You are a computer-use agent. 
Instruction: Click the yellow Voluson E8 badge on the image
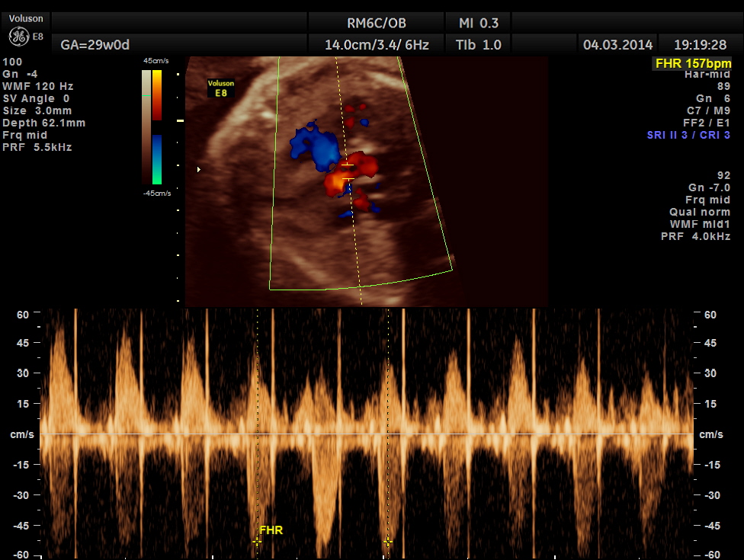(x=221, y=88)
